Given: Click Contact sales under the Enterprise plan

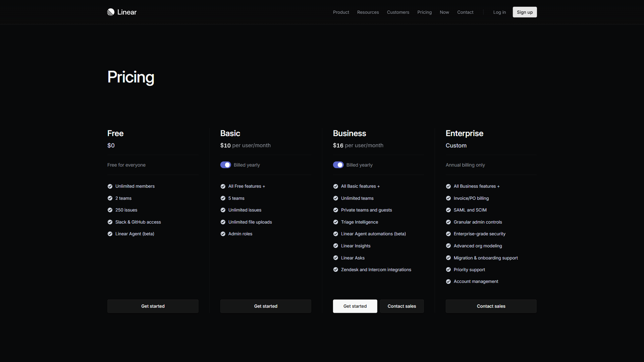Looking at the screenshot, I should coord(491,306).
